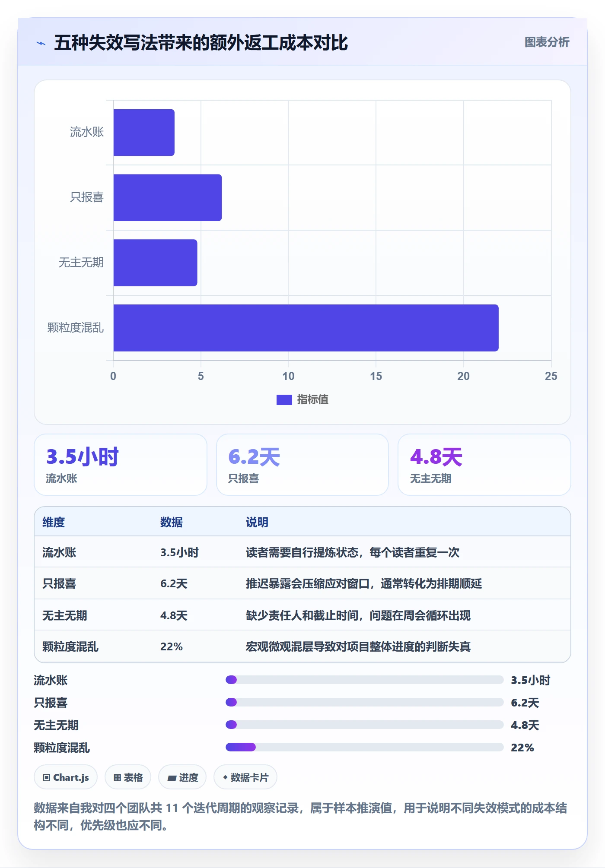Click the text "宏观微观混层导致对项目整体进度的判断失真"
The width and height of the screenshot is (605, 868).
[x=358, y=646]
